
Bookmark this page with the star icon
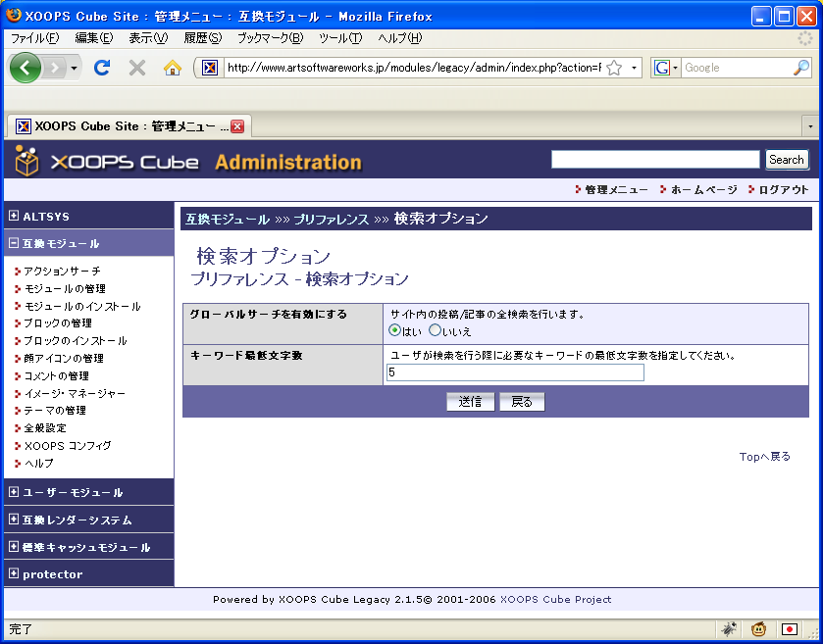614,68
